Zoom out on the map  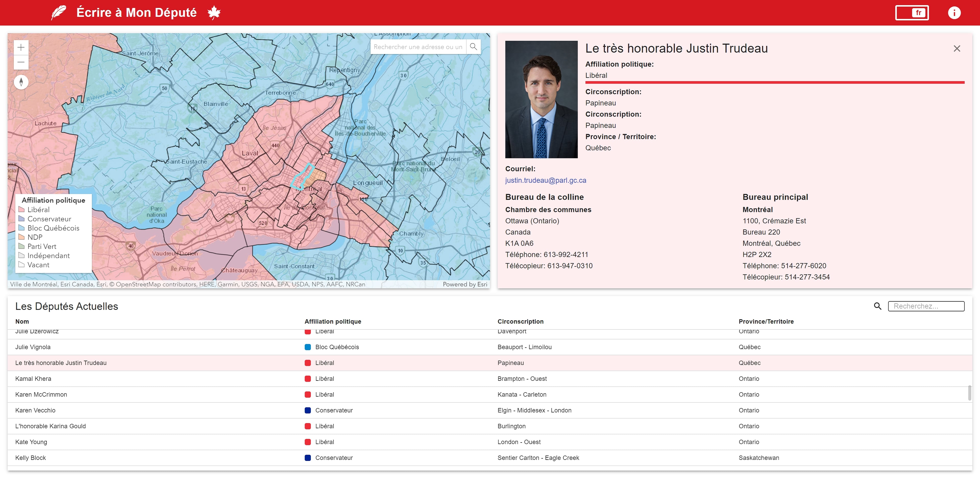(x=21, y=62)
